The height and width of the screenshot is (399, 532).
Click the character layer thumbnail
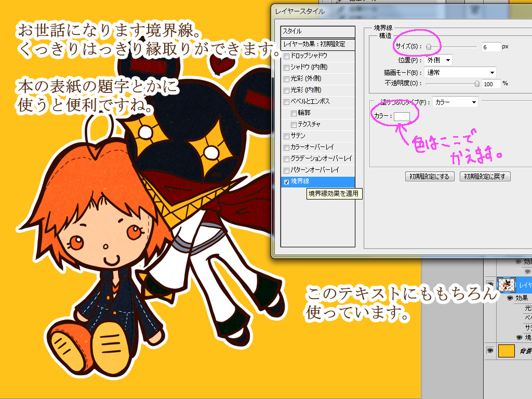click(506, 284)
